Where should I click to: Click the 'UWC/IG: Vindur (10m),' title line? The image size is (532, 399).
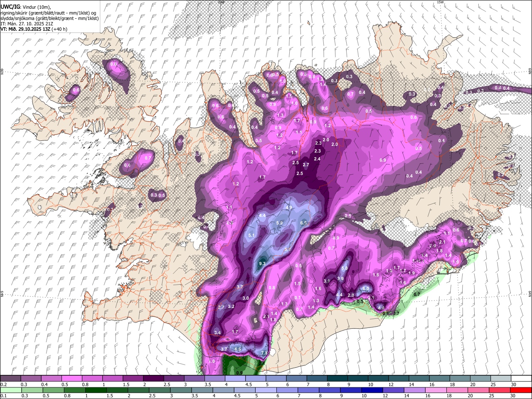click(26, 7)
